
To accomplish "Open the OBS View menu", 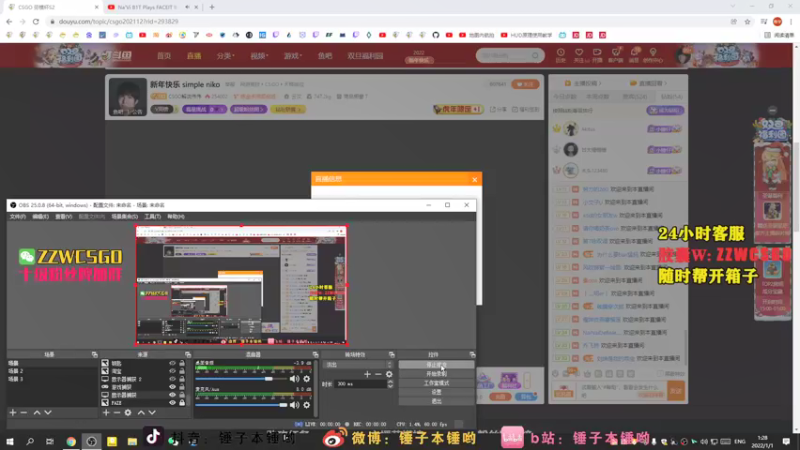I will click(64, 216).
